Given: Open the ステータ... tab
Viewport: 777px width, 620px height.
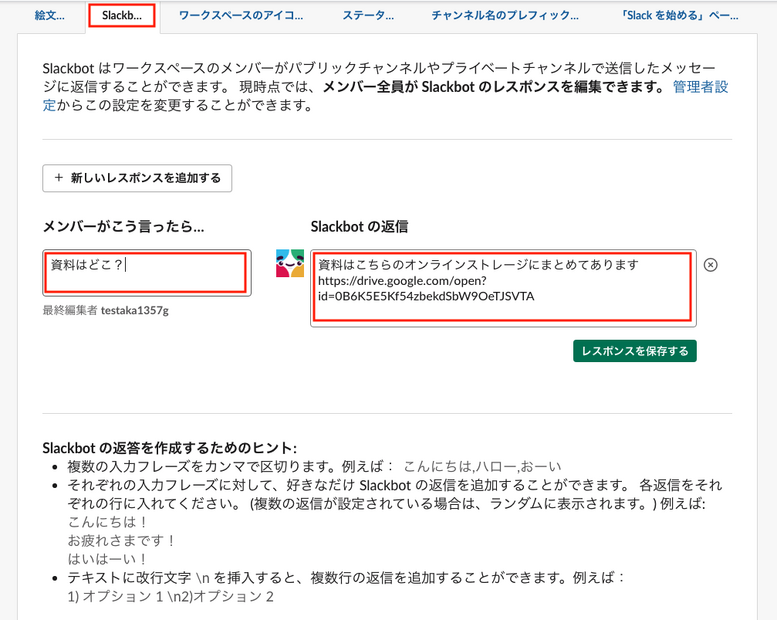Looking at the screenshot, I should (x=368, y=15).
